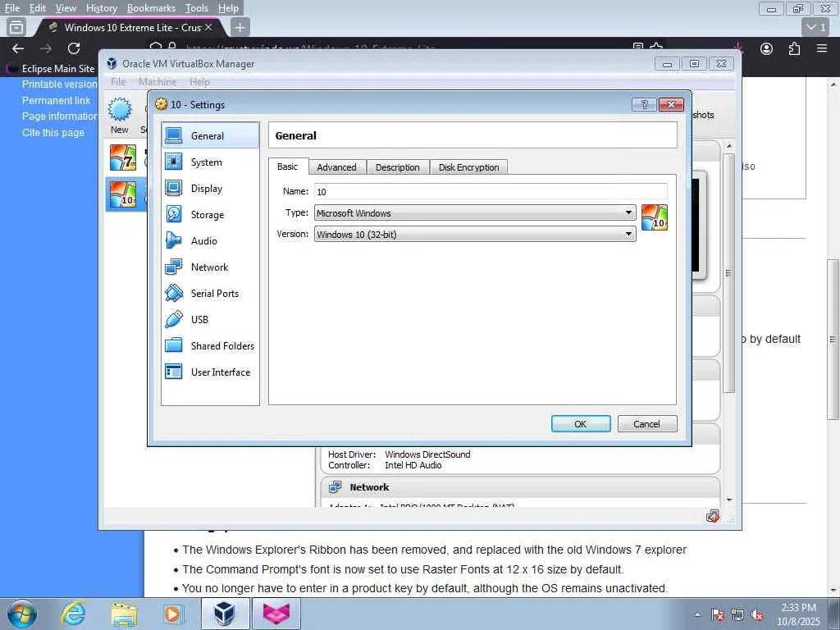This screenshot has height=630, width=840.
Task: Open the Audio settings category
Action: pos(210,240)
